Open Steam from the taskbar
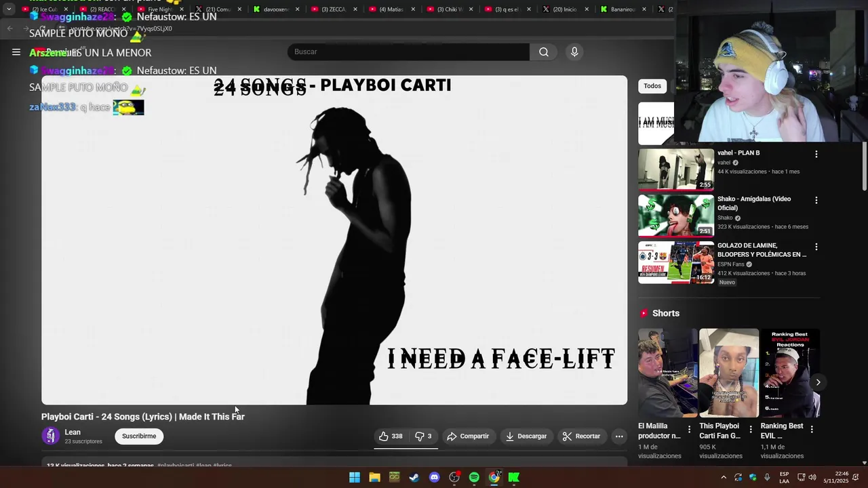 414,478
